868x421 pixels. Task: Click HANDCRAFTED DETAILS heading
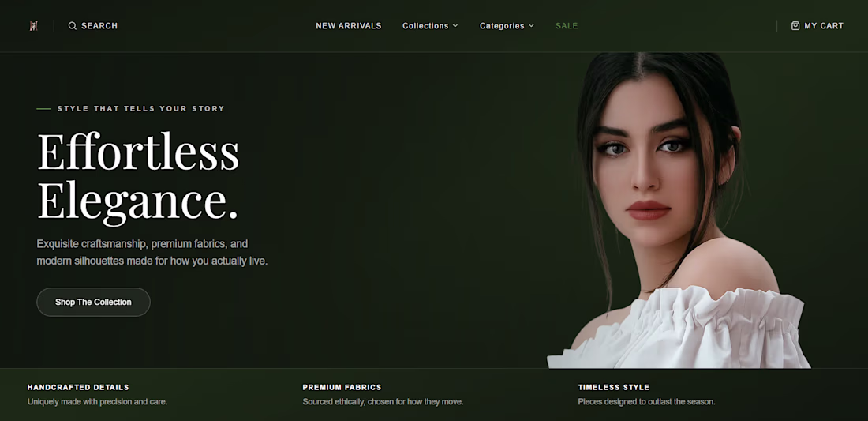pos(78,387)
